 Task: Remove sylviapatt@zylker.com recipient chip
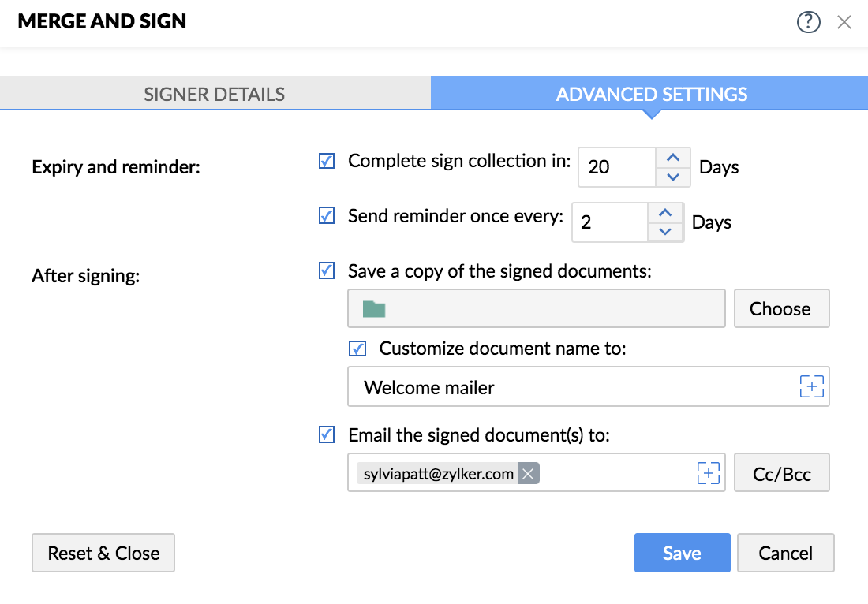(x=529, y=473)
